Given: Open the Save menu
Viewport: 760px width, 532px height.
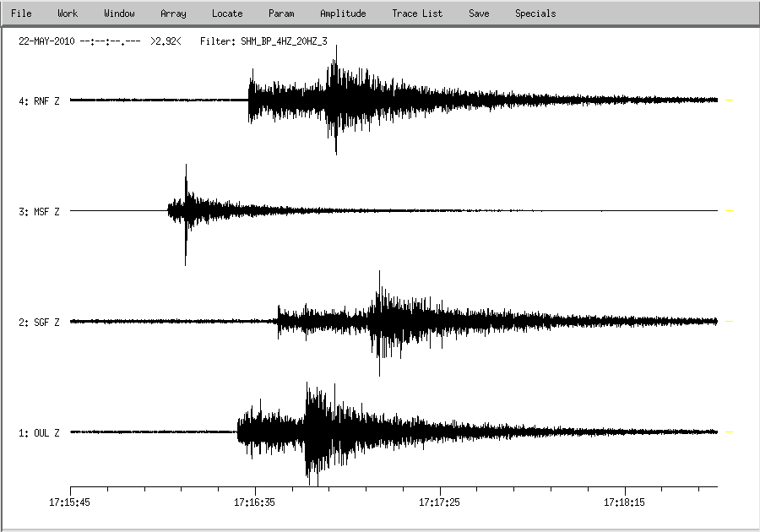Looking at the screenshot, I should [479, 14].
